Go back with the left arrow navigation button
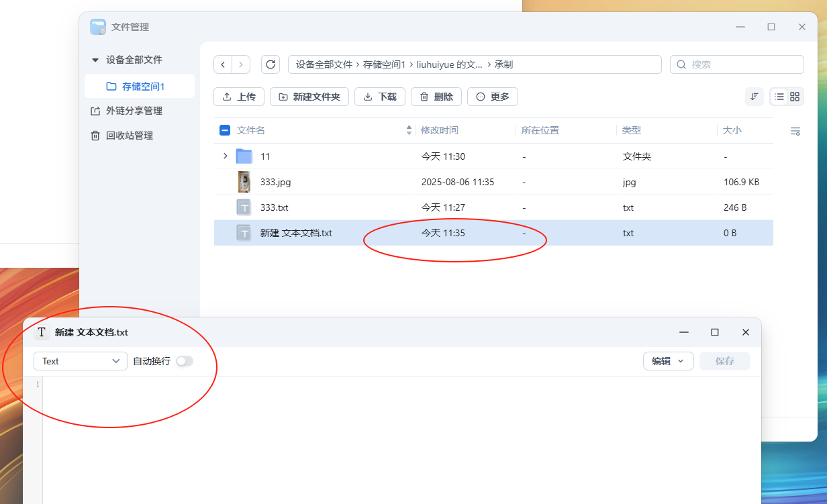This screenshot has width=827, height=504. [x=223, y=64]
